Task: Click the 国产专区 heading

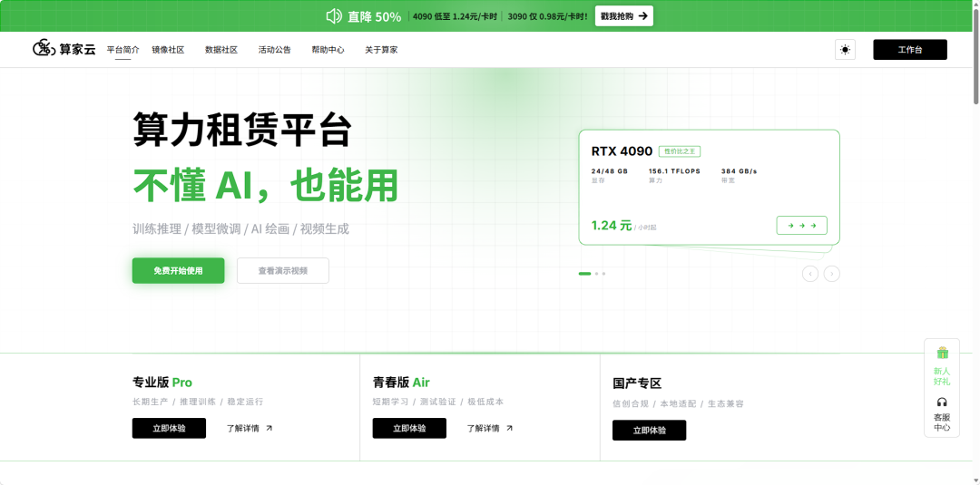Action: [x=637, y=383]
